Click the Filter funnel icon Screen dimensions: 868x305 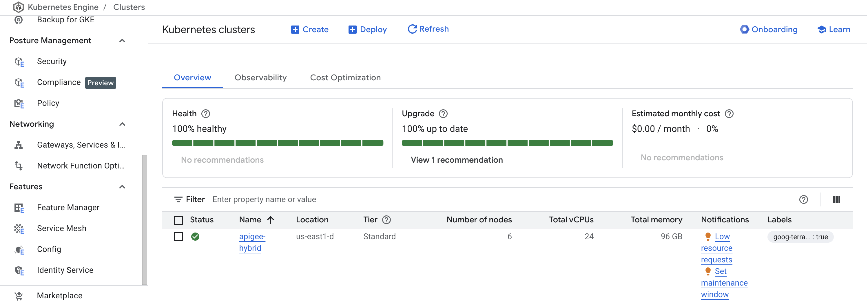click(178, 200)
